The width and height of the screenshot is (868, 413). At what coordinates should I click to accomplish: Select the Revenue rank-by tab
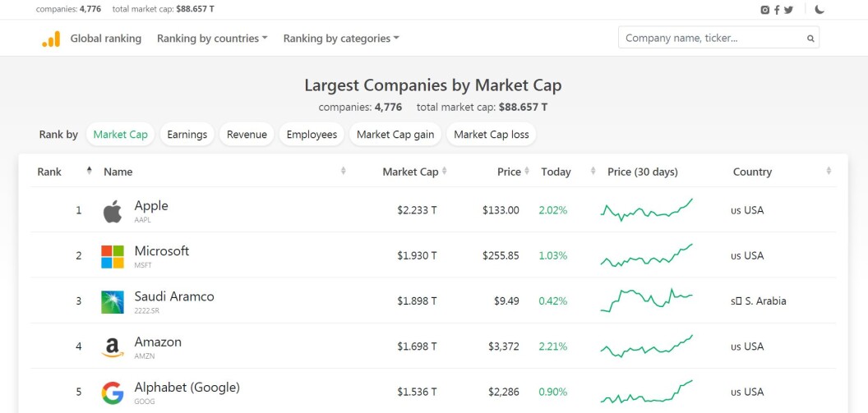[247, 135]
